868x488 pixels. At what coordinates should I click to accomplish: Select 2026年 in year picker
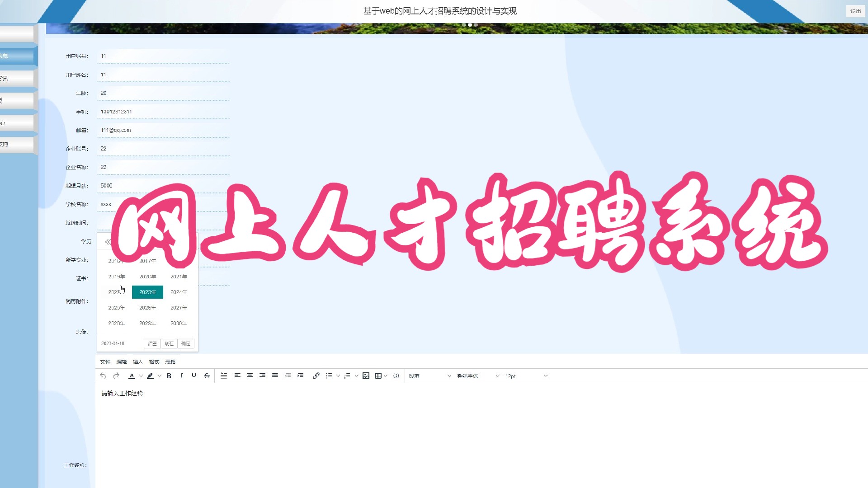[x=147, y=308]
